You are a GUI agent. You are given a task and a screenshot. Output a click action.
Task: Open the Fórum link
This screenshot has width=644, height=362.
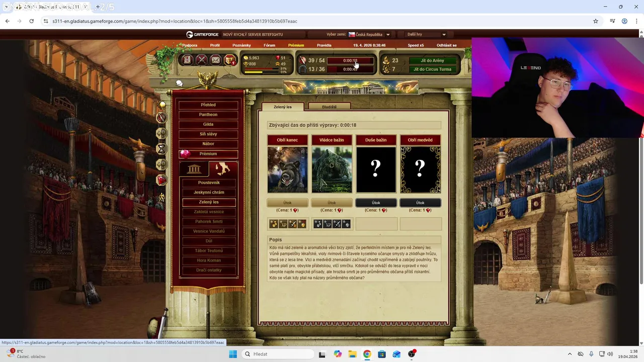click(x=269, y=45)
